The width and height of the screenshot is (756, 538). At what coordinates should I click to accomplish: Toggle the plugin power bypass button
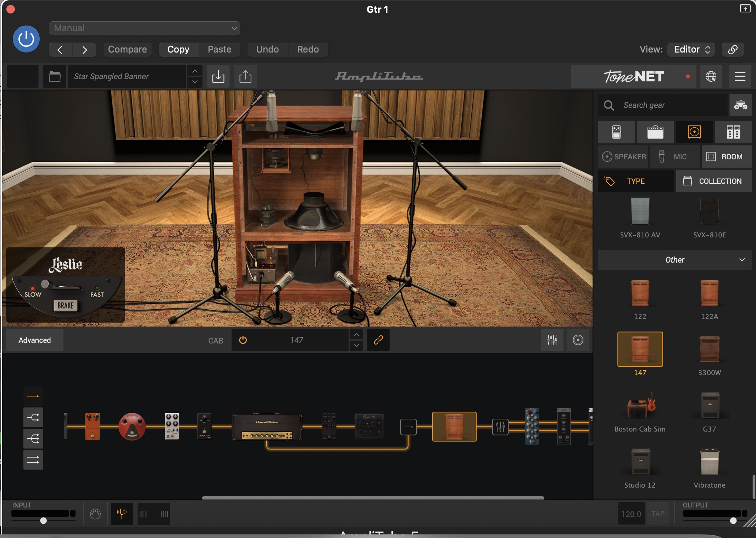pos(26,39)
